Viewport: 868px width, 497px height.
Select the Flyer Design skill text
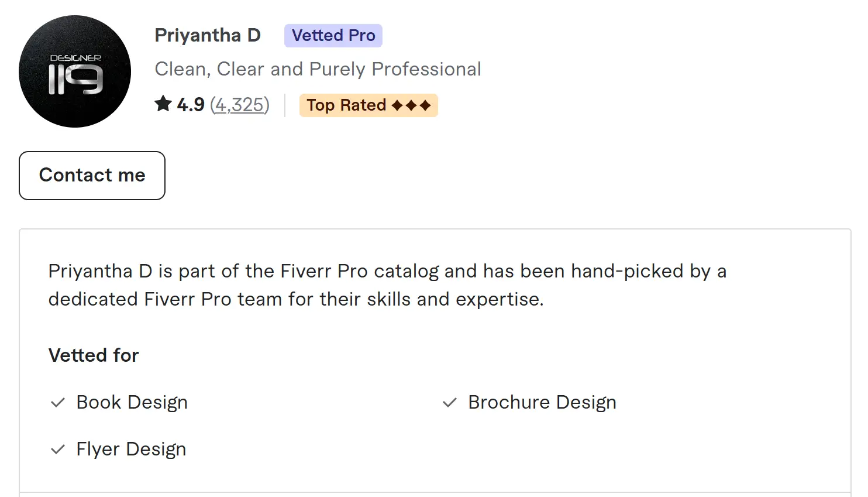point(131,450)
